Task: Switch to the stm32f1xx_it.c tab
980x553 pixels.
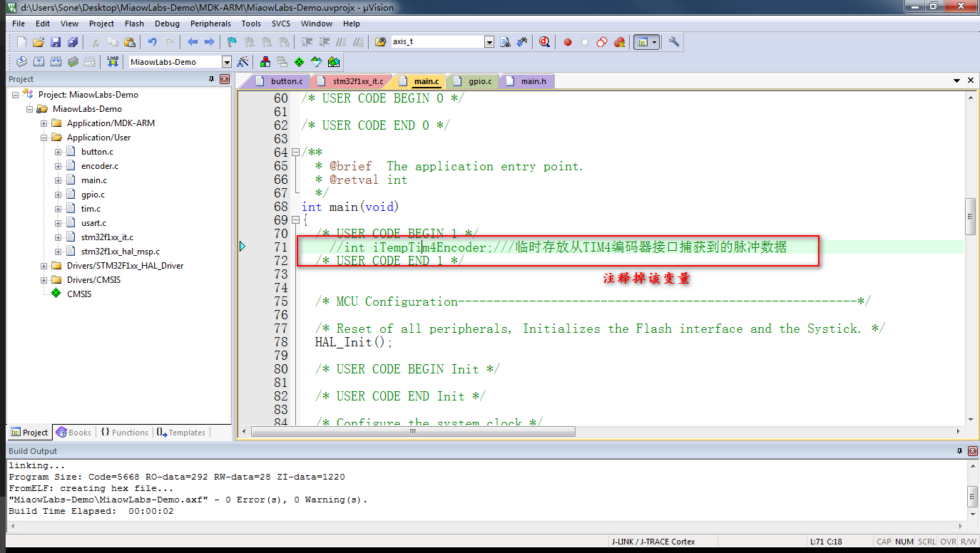Action: tap(352, 81)
